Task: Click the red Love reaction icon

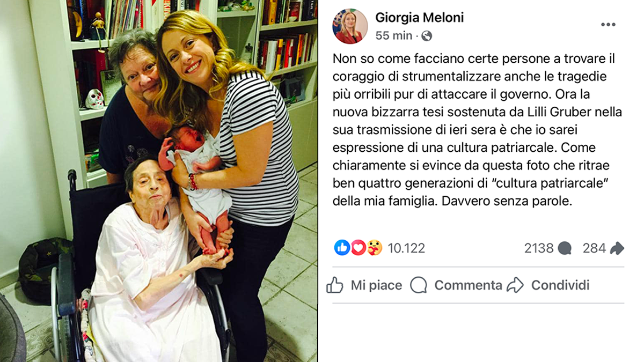Action: pos(358,248)
